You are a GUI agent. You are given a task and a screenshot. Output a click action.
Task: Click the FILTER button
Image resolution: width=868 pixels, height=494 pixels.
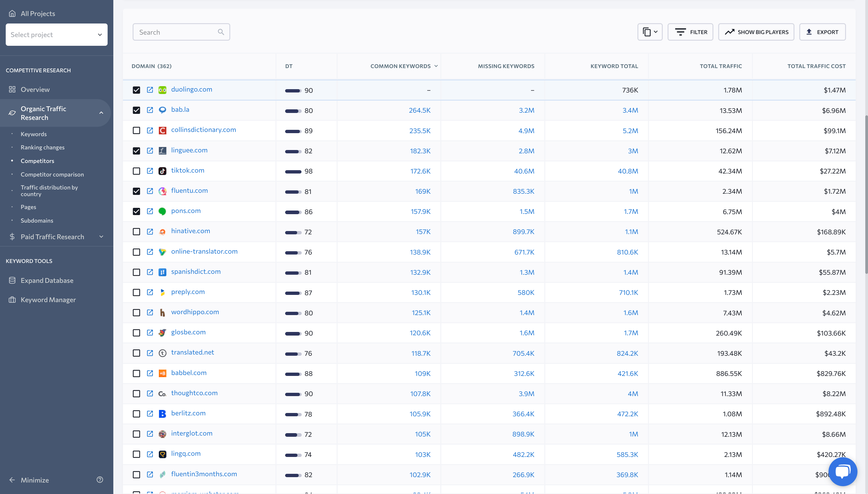pos(690,32)
